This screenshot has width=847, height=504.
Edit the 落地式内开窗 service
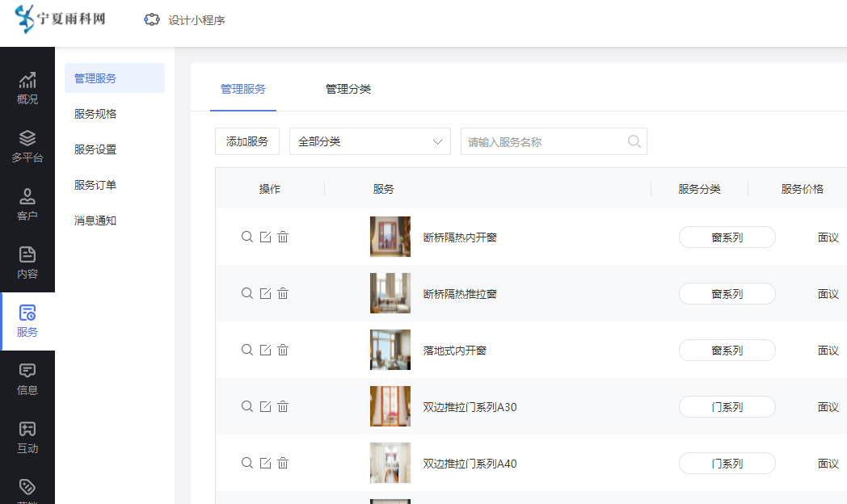coord(265,350)
